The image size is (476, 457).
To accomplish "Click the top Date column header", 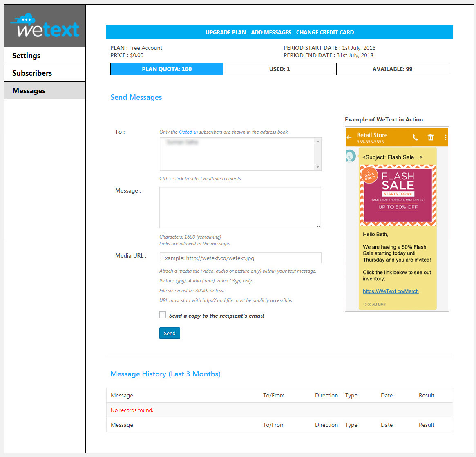I will coord(387,395).
